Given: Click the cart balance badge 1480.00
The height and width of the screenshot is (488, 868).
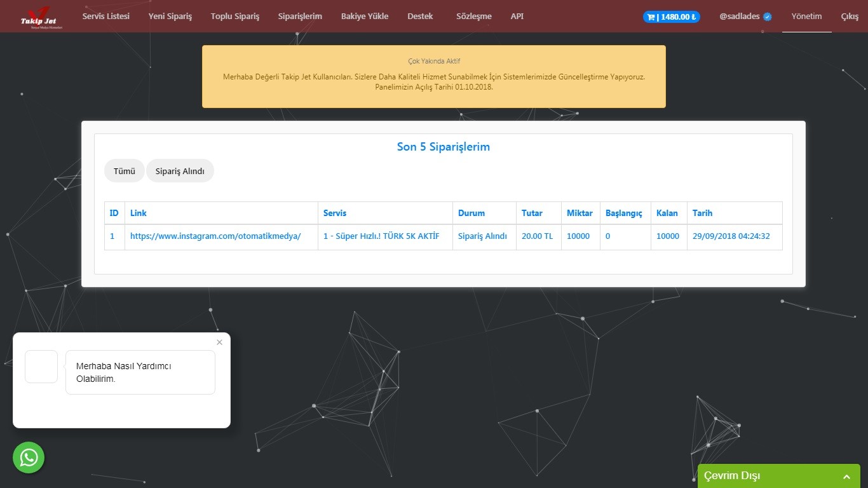Looking at the screenshot, I should coord(671,17).
